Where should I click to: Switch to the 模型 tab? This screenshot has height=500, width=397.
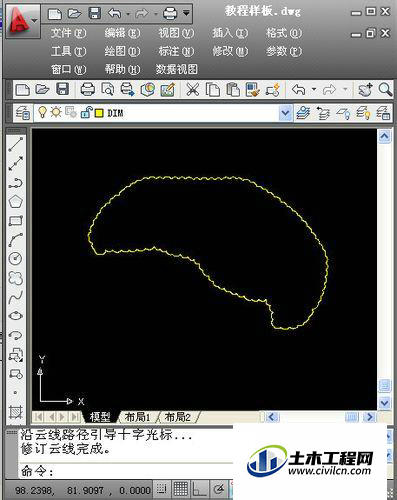pyautogui.click(x=100, y=417)
